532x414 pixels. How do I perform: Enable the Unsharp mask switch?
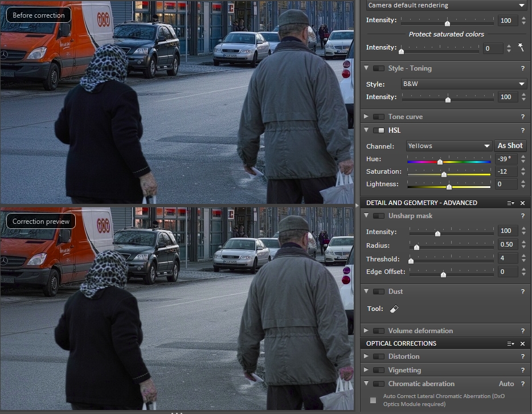pyautogui.click(x=378, y=216)
